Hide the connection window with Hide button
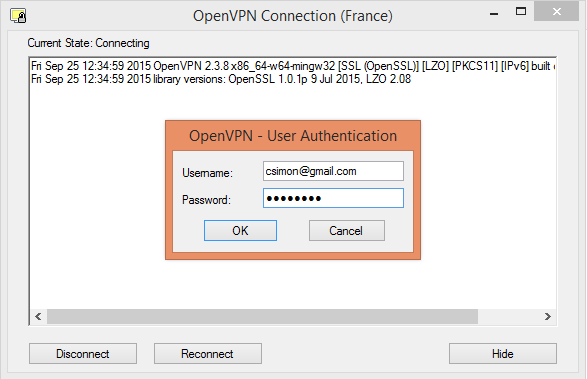 coord(503,354)
